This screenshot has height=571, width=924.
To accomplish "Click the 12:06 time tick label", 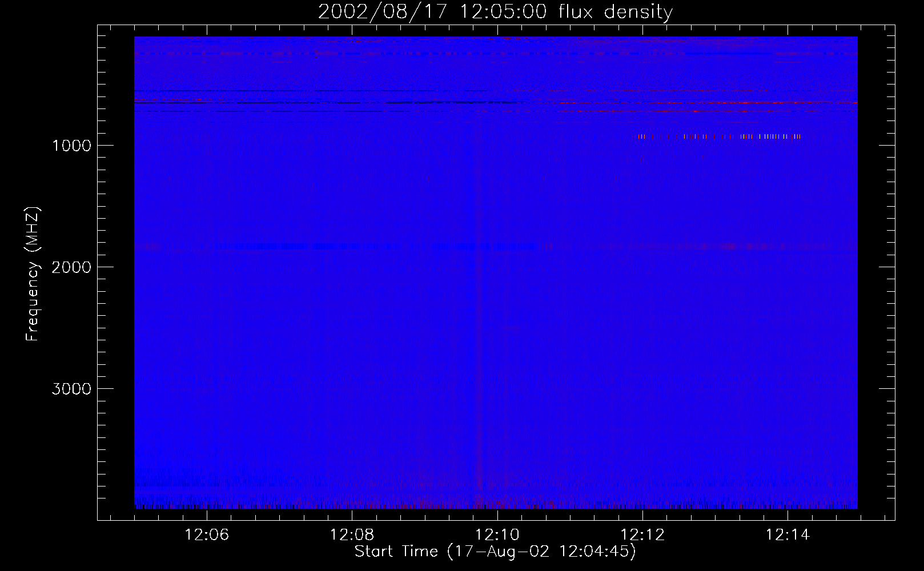I will coord(207,534).
